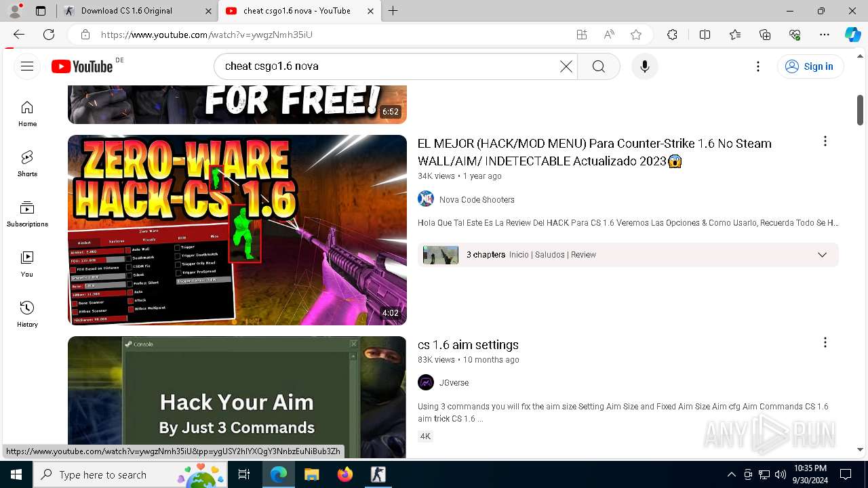View site information lock icon
This screenshot has height=488, width=868.
pyautogui.click(x=85, y=35)
